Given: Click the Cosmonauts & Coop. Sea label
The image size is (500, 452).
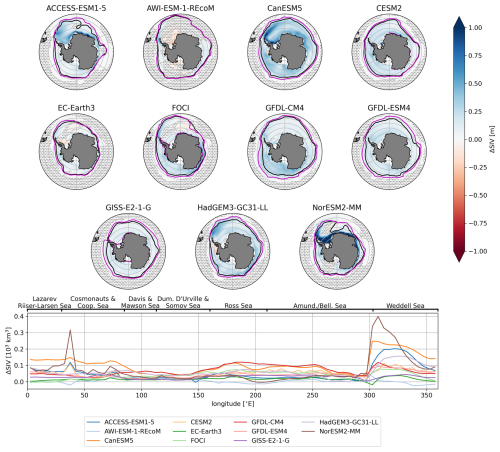Looking at the screenshot, I should pos(93,302).
